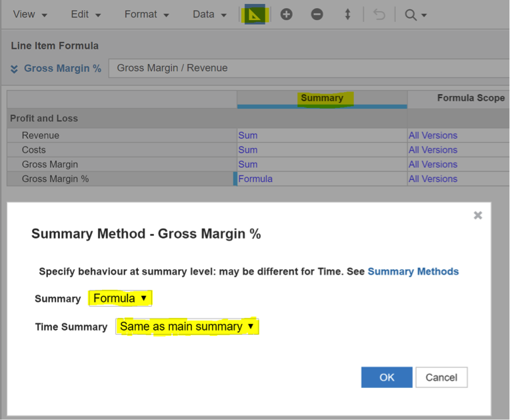The image size is (510, 420).
Task: Click the plus insert icon in toolbar
Action: click(286, 14)
